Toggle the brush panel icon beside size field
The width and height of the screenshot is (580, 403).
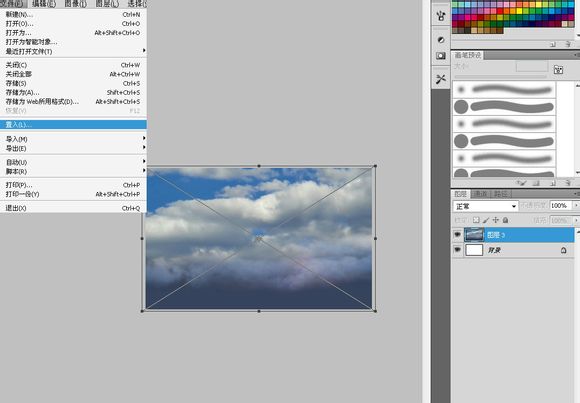click(x=558, y=70)
